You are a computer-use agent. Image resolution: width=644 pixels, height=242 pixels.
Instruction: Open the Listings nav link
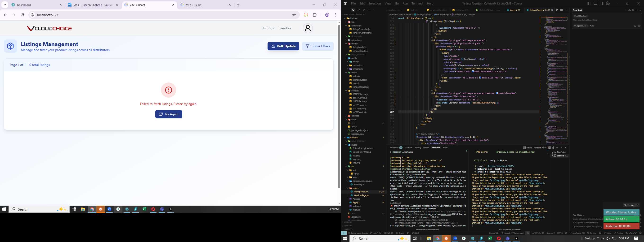268,28
